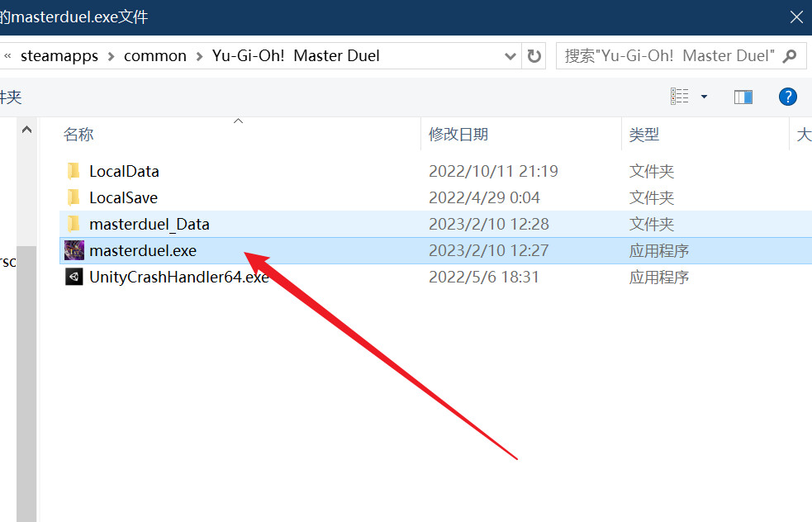
Task: Select the LocalSave folder icon
Action: click(x=74, y=197)
